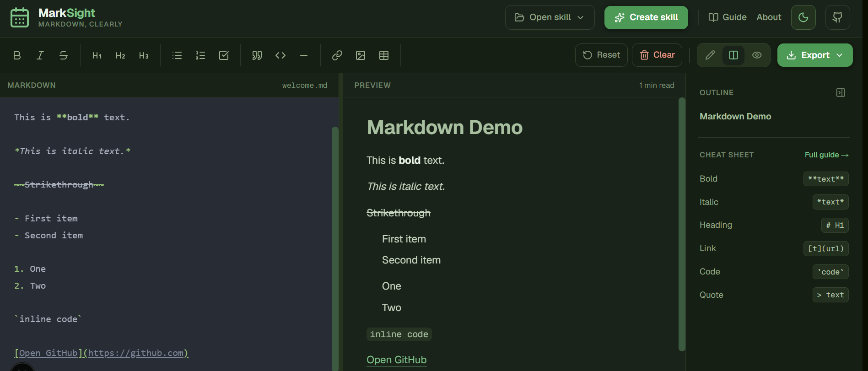Click the markdown editor scrollbar
Screen dimensions: 868x371
335,248
